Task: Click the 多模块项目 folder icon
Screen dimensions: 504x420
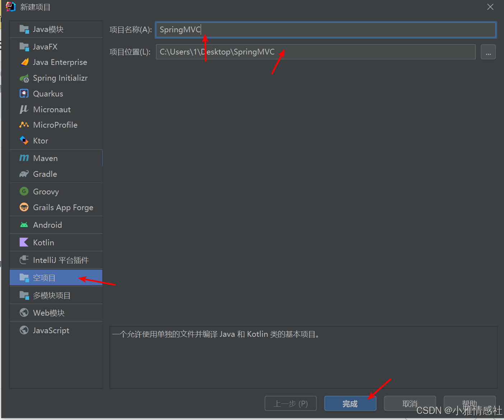Action: (24, 295)
